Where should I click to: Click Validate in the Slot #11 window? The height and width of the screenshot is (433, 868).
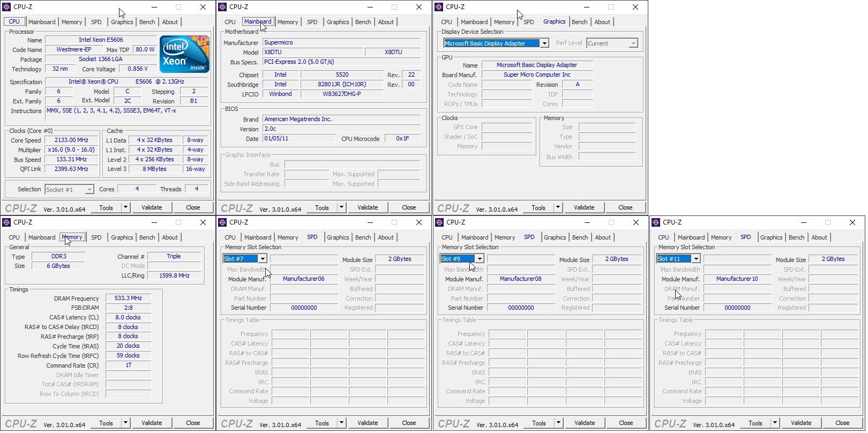pyautogui.click(x=801, y=423)
